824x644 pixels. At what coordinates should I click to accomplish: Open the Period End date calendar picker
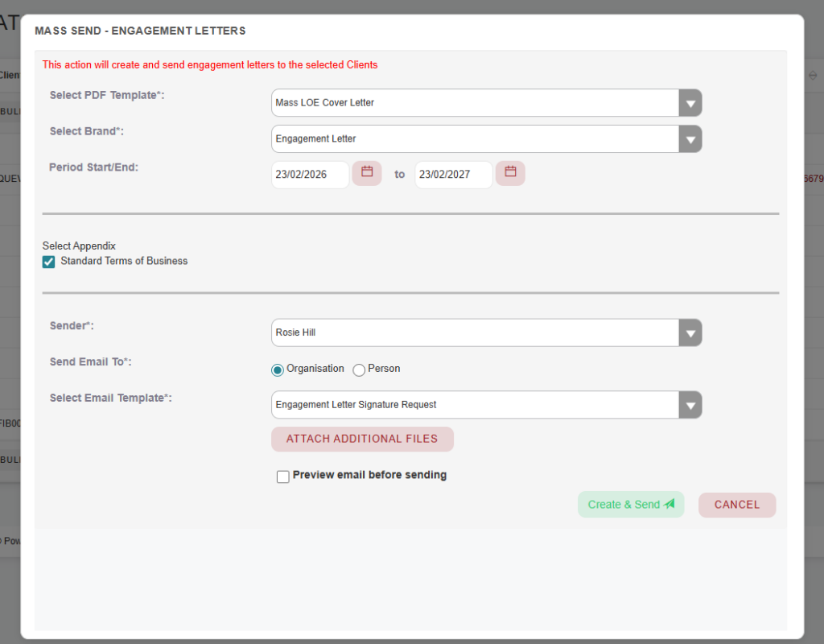coord(510,173)
